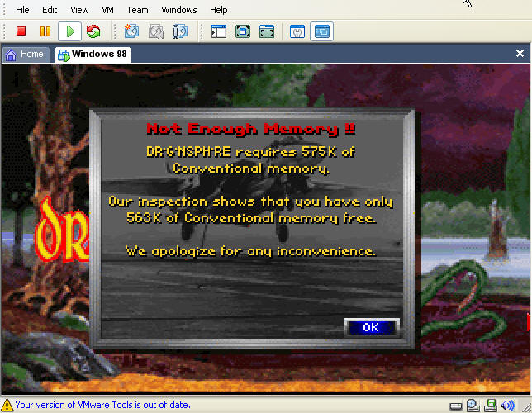The image size is (532, 413).
Task: Click the sound device speaker icon
Action: coord(508,406)
